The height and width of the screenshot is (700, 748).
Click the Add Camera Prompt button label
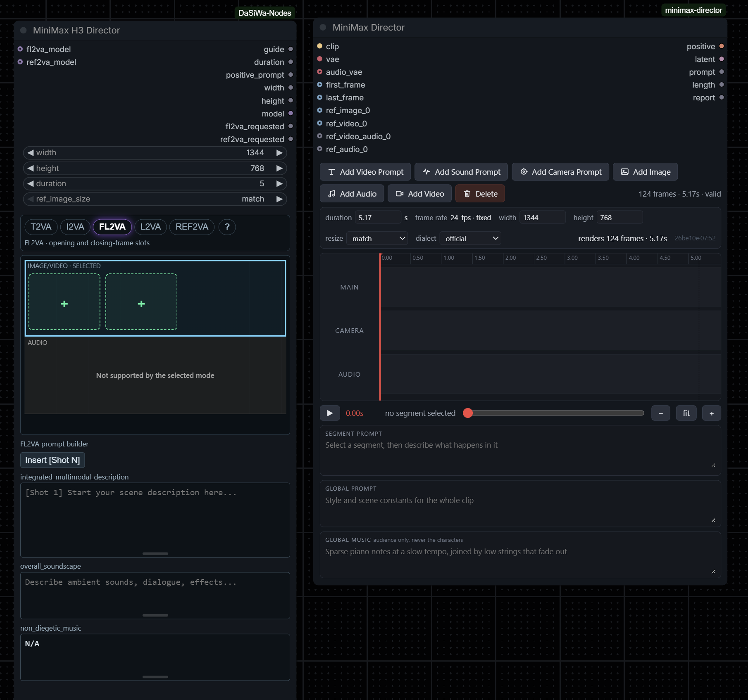click(567, 172)
